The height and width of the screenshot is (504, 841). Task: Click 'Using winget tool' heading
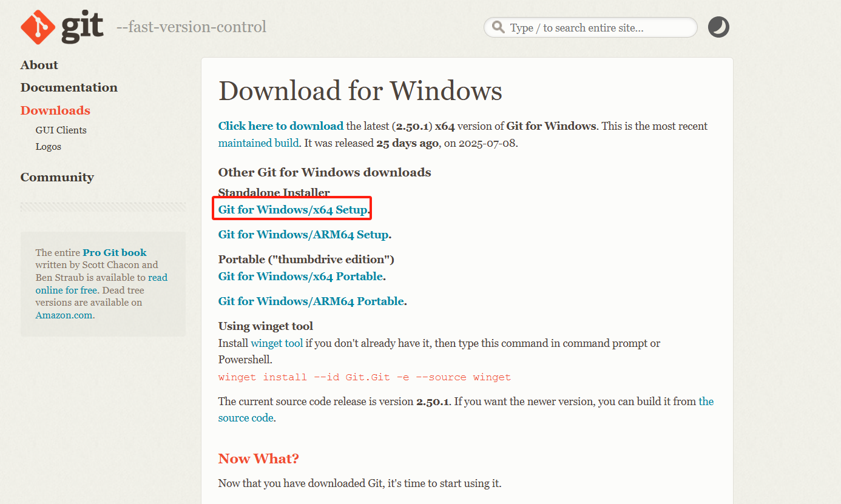pos(266,326)
